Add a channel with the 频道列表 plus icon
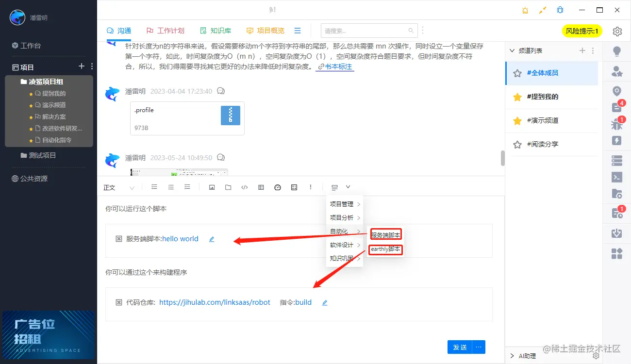The image size is (631, 364). (x=582, y=50)
